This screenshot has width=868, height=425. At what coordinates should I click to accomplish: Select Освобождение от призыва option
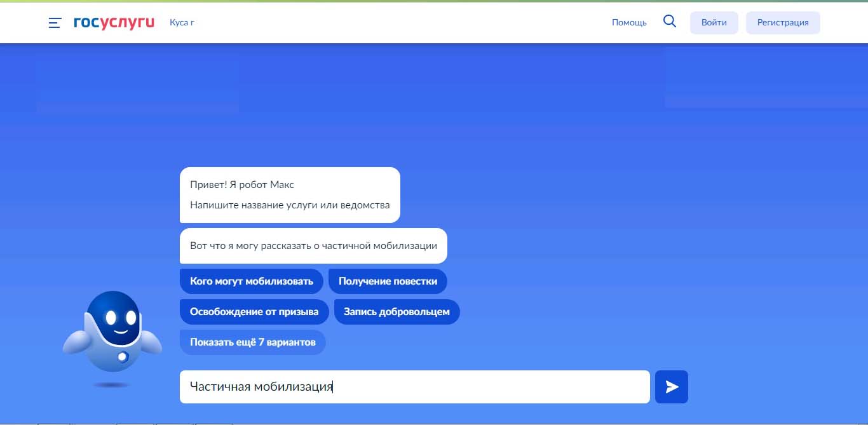(x=254, y=312)
